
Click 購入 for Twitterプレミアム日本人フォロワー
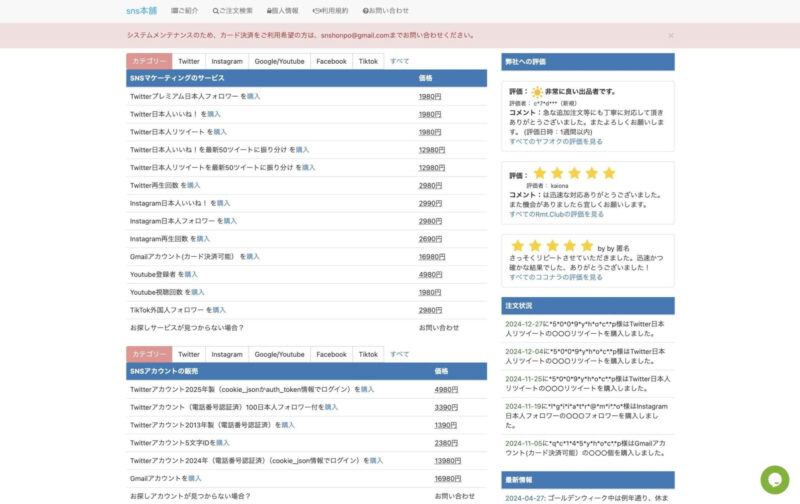click(254, 96)
